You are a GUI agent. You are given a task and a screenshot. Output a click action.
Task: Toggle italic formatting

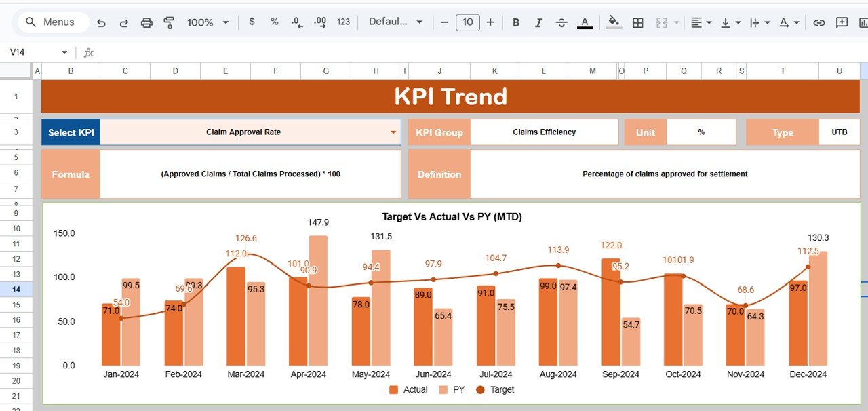coord(538,22)
